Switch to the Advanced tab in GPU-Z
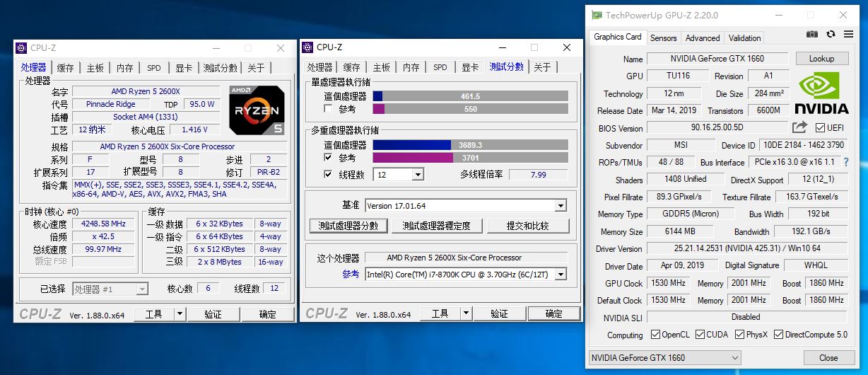This screenshot has width=868, height=375. point(703,38)
